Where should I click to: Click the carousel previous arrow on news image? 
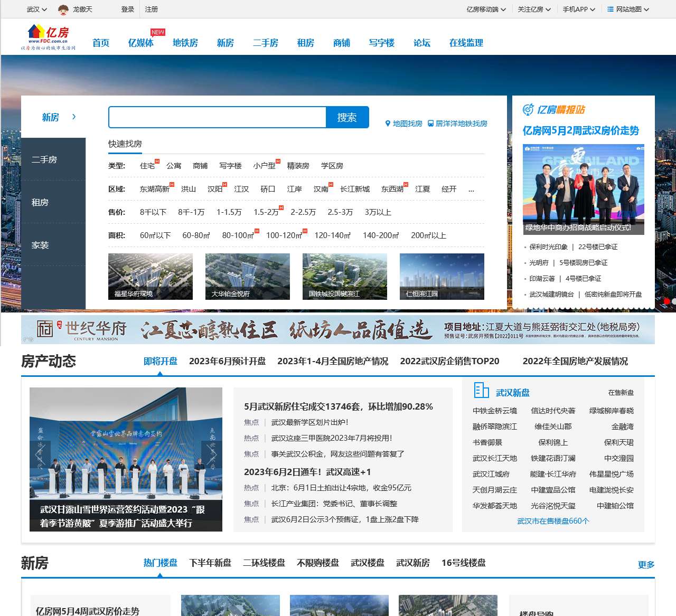click(40, 454)
